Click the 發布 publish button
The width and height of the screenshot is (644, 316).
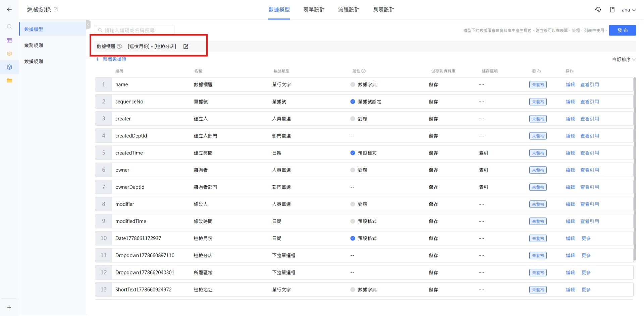pyautogui.click(x=622, y=30)
